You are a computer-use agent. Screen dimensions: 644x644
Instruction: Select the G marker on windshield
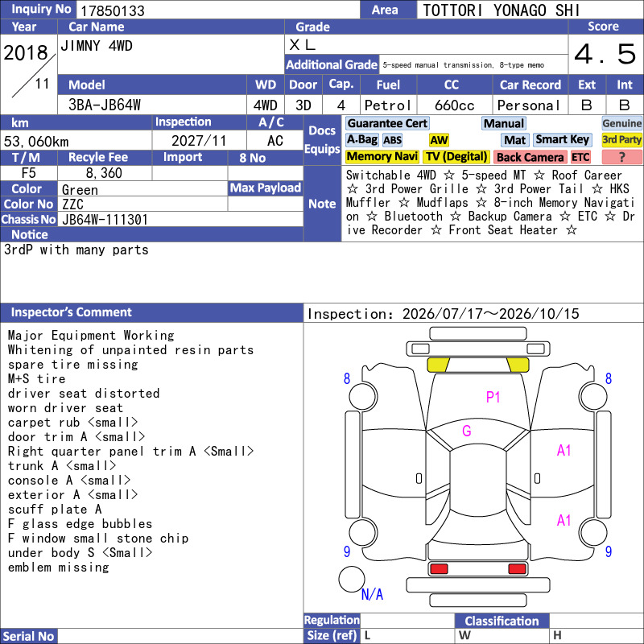click(467, 431)
